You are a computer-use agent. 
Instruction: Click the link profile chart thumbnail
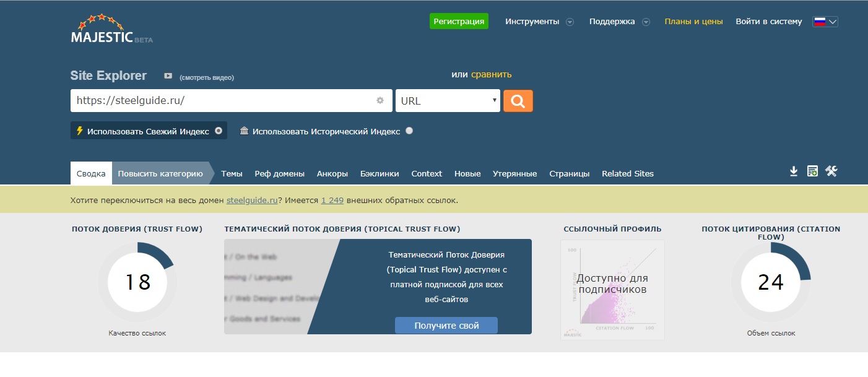tap(612, 290)
